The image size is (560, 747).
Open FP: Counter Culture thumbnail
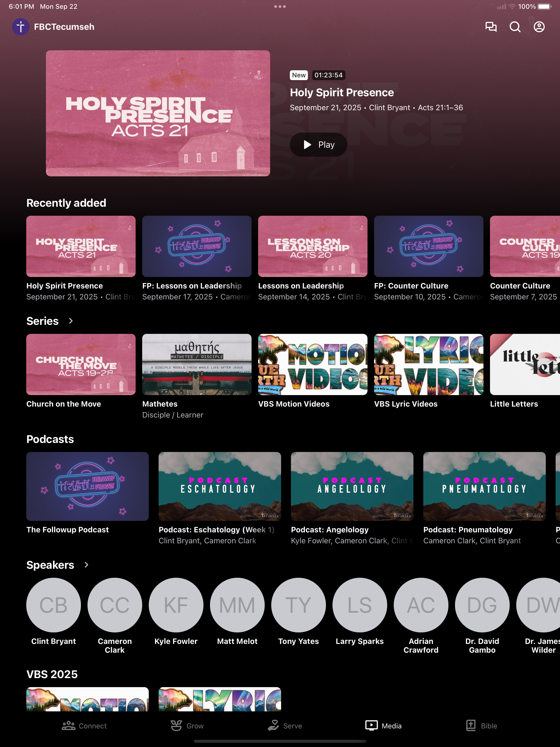click(x=428, y=246)
